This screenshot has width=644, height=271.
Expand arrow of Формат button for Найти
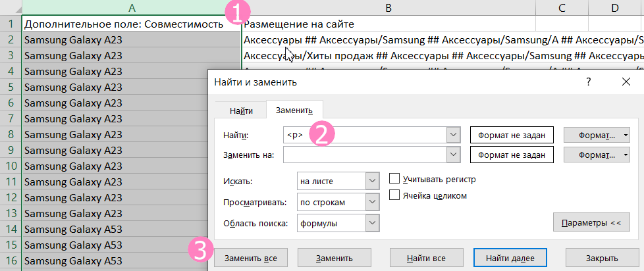(x=625, y=135)
